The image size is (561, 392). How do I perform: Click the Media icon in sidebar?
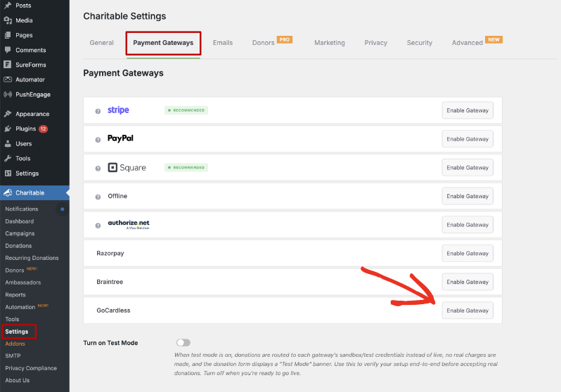[8, 20]
